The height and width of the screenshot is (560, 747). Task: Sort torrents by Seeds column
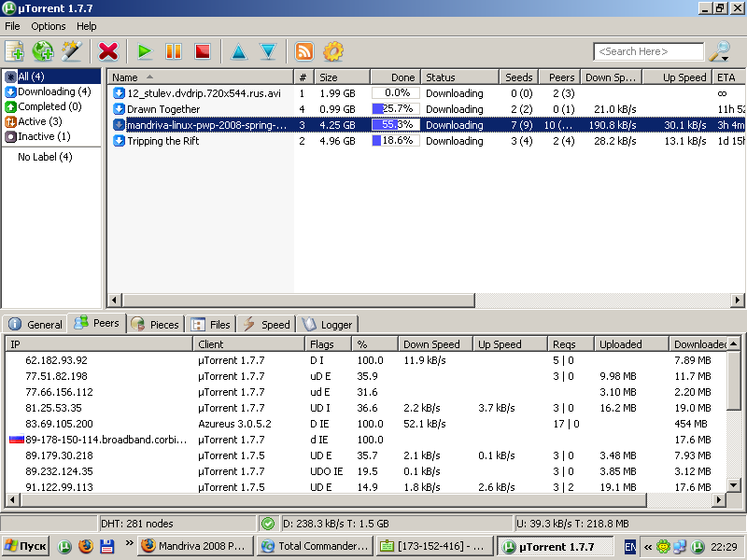pyautogui.click(x=519, y=77)
